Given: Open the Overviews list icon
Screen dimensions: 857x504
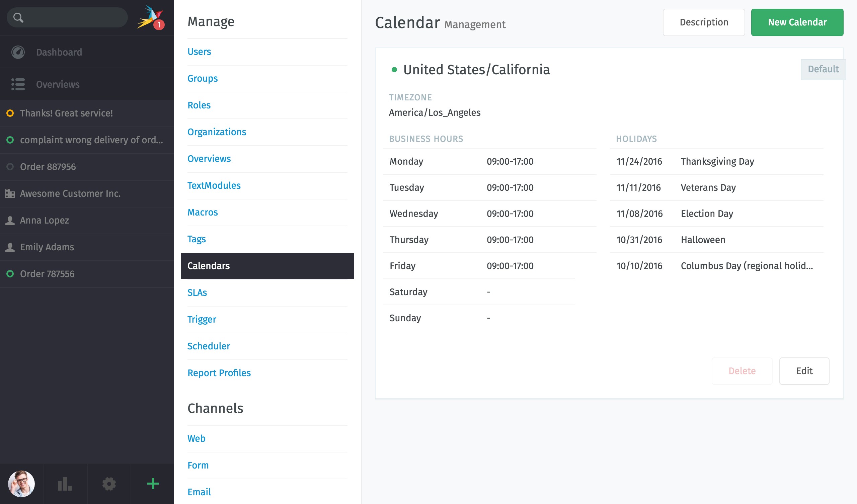Looking at the screenshot, I should coord(18,84).
